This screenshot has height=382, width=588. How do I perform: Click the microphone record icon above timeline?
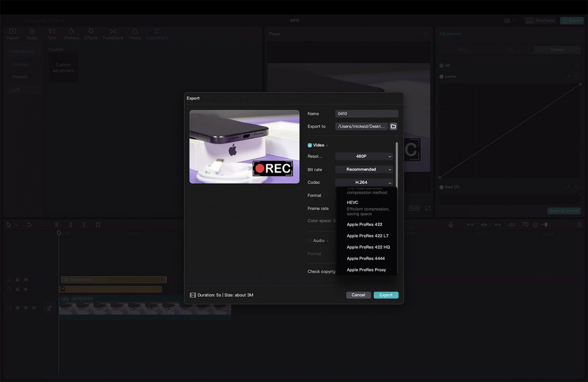click(451, 225)
